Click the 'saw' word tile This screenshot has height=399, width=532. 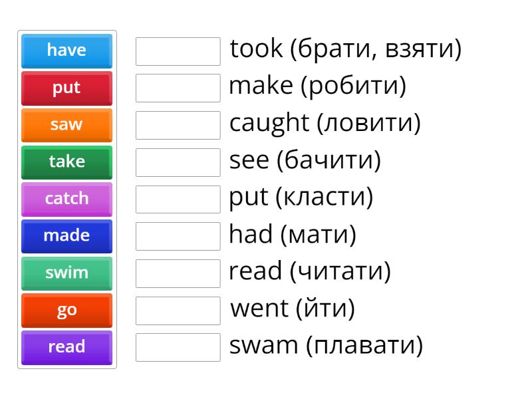click(x=66, y=125)
